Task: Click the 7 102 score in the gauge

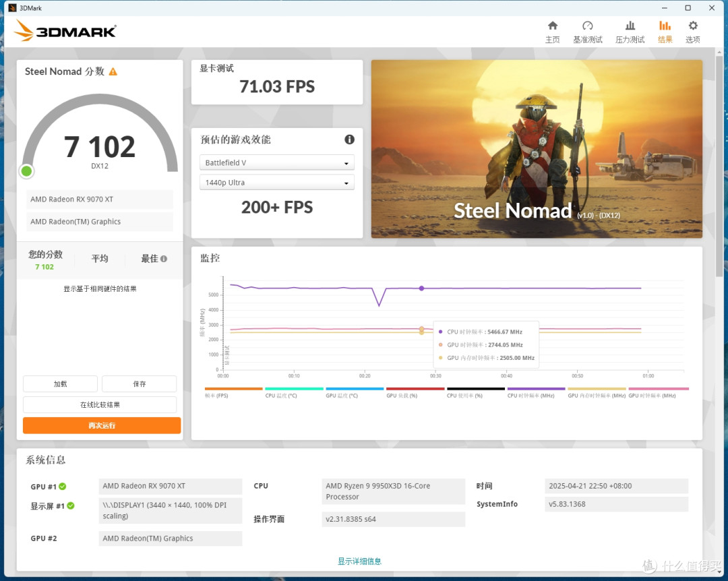Action: [99, 147]
